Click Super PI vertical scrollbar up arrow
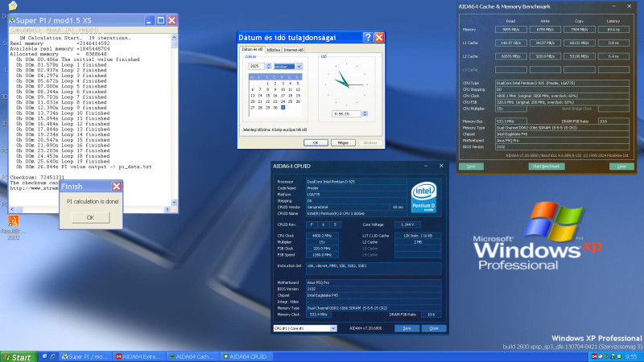Screen dimensions: 644x362 click(174, 37)
